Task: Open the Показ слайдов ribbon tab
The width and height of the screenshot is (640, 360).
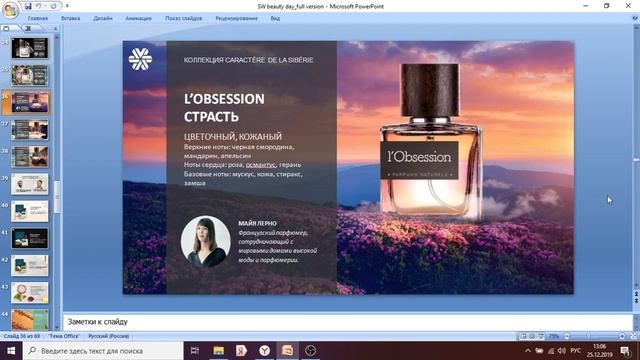Action: 183,18
